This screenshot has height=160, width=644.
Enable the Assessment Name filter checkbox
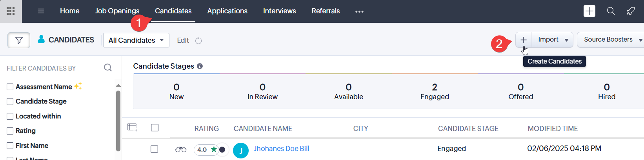click(x=10, y=87)
